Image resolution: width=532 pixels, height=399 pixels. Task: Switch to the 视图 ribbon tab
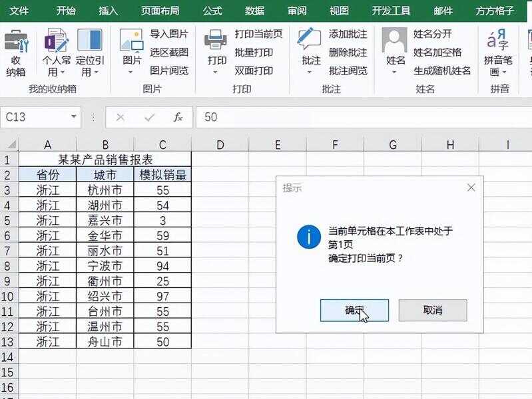click(339, 11)
